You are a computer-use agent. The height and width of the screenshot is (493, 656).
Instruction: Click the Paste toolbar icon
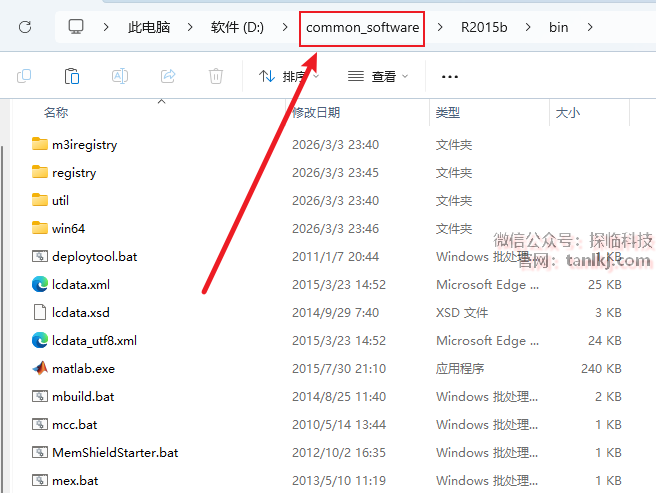coord(72,77)
